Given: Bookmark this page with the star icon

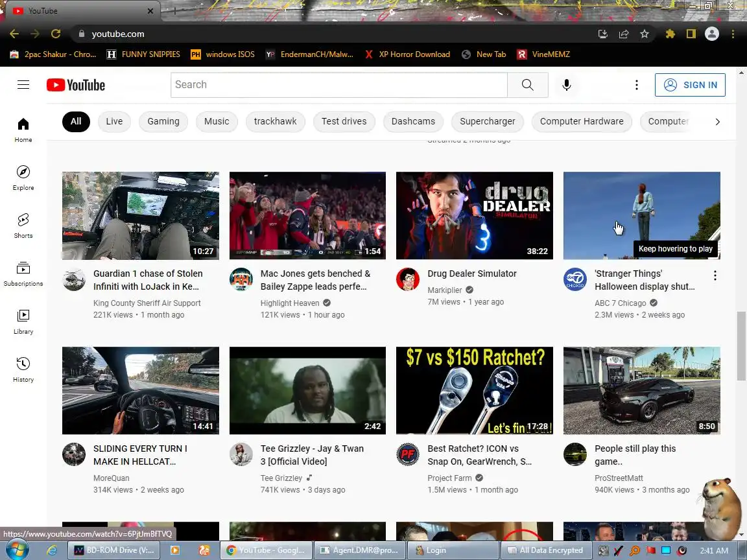Looking at the screenshot, I should [x=645, y=34].
